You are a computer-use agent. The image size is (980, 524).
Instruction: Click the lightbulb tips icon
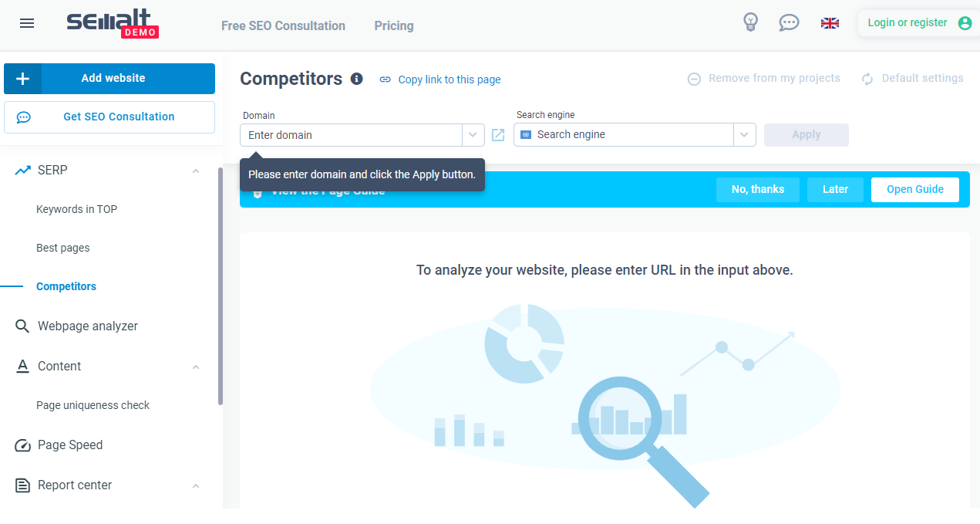tap(750, 22)
